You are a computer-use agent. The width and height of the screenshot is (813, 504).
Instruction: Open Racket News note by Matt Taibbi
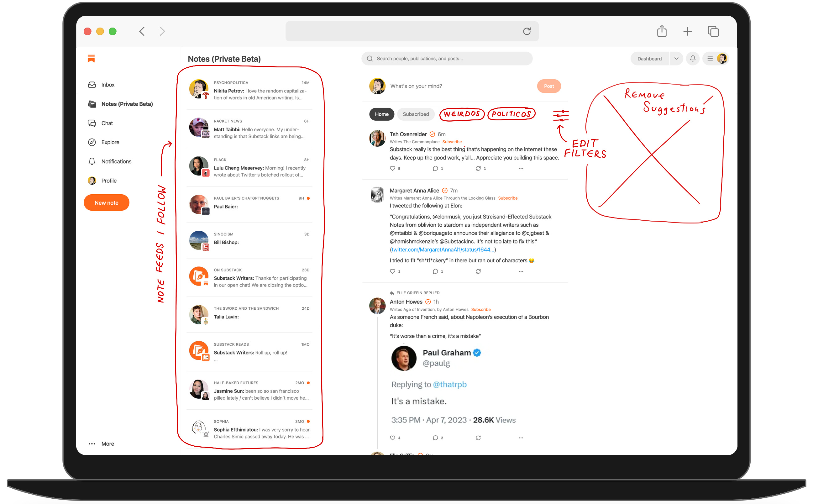(249, 129)
